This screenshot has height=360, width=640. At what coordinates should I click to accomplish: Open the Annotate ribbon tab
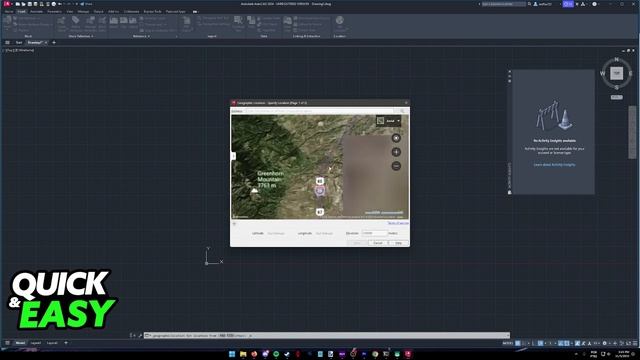coord(36,11)
